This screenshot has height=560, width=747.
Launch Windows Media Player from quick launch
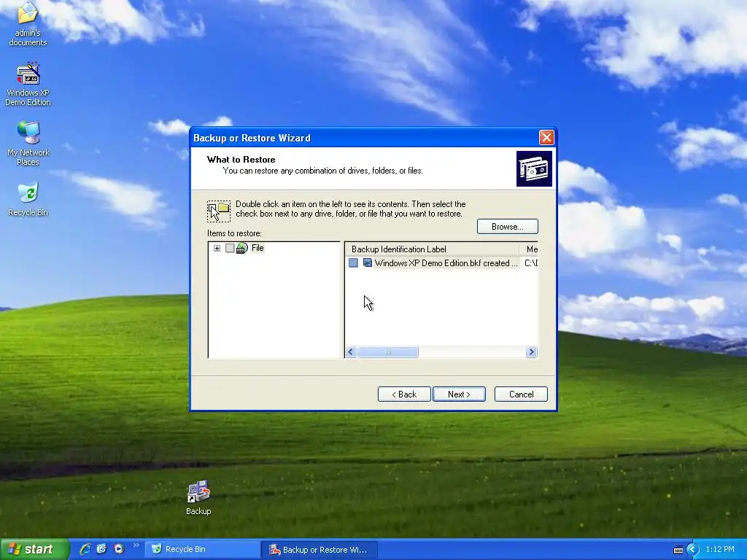point(119,549)
